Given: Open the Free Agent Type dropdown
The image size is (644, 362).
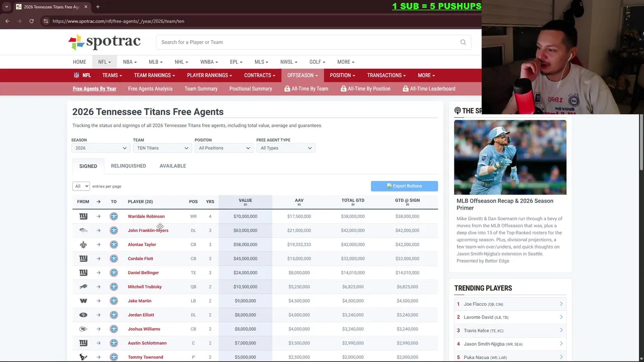Looking at the screenshot, I should coord(285,148).
